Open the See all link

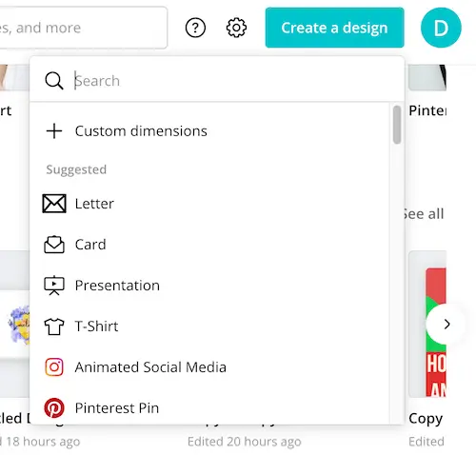[425, 214]
